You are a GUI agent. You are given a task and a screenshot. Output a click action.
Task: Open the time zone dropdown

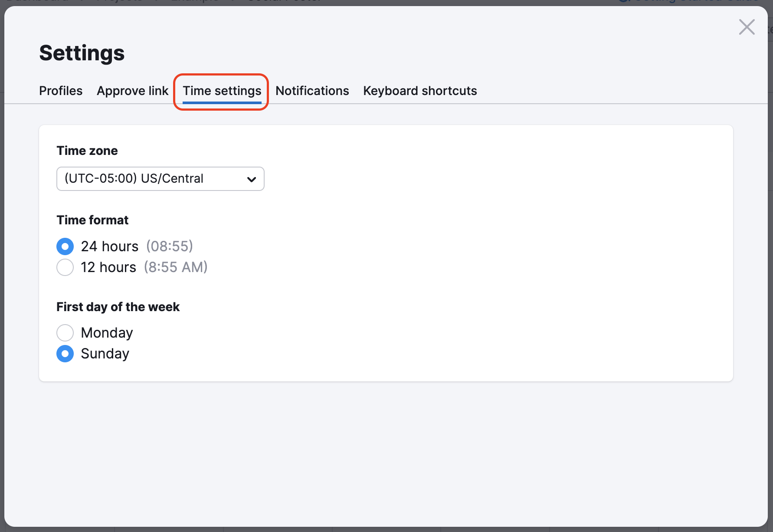[x=160, y=178]
